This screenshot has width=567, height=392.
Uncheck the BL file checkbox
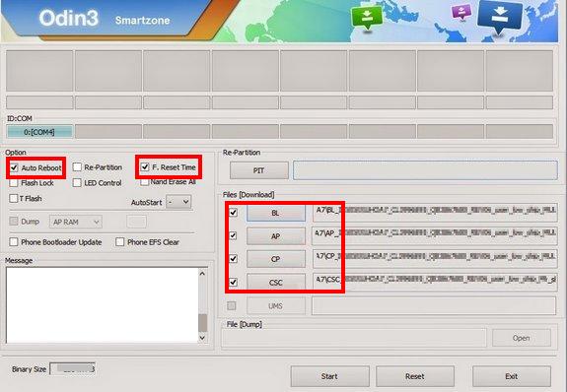click(x=234, y=213)
